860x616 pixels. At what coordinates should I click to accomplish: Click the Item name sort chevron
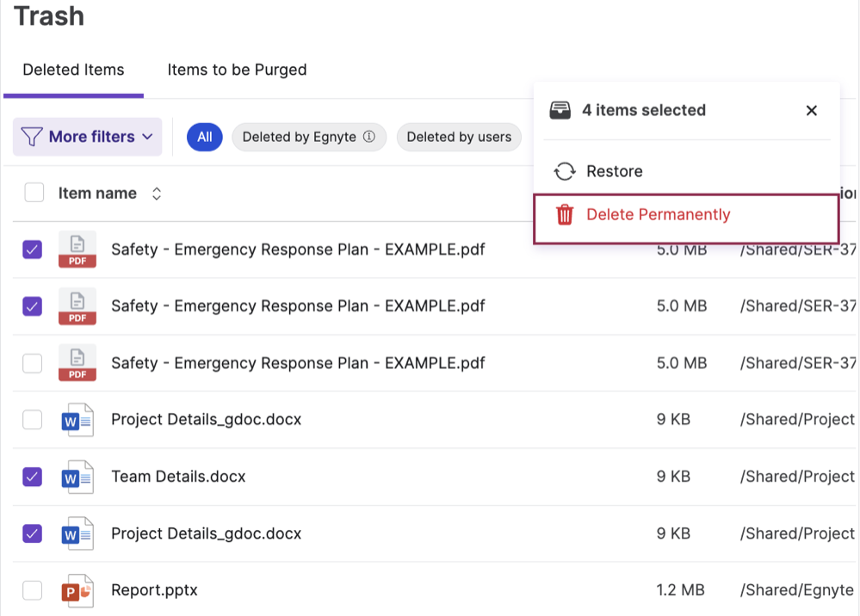157,193
